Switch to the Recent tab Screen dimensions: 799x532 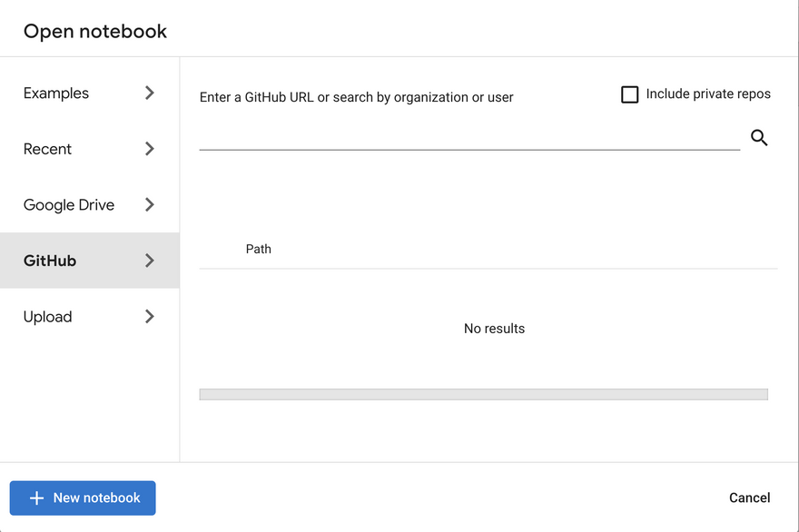tap(90, 149)
